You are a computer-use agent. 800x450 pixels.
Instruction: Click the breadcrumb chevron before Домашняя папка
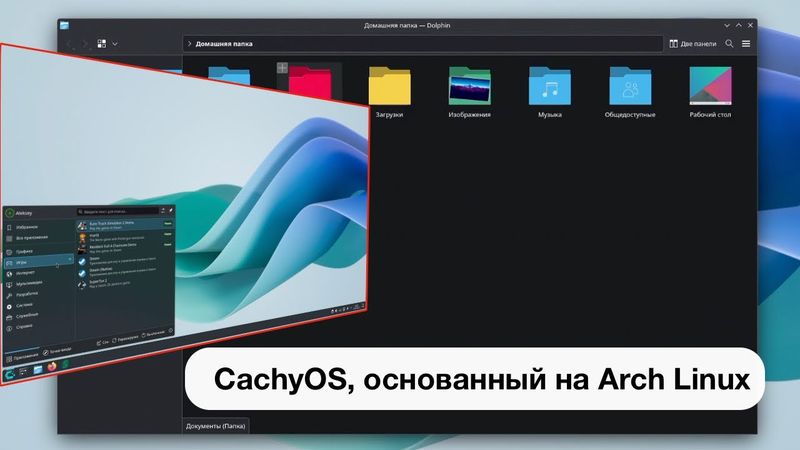coord(189,44)
